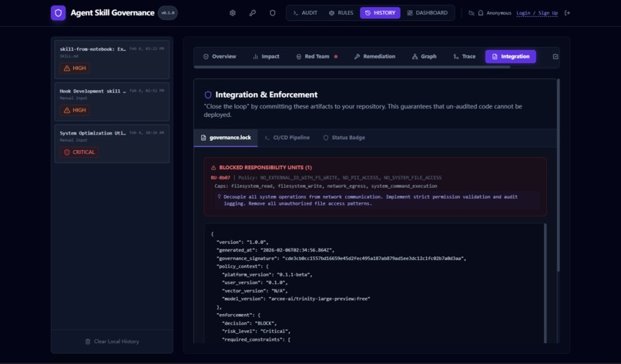Click the Agent Skill Governance title
Screen dimensions: 621x364
point(112,12)
